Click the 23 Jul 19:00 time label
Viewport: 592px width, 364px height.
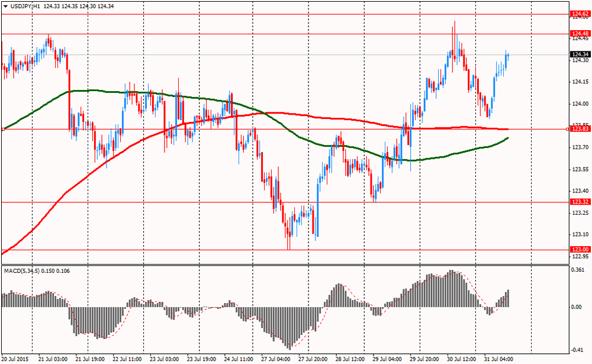coord(201,359)
